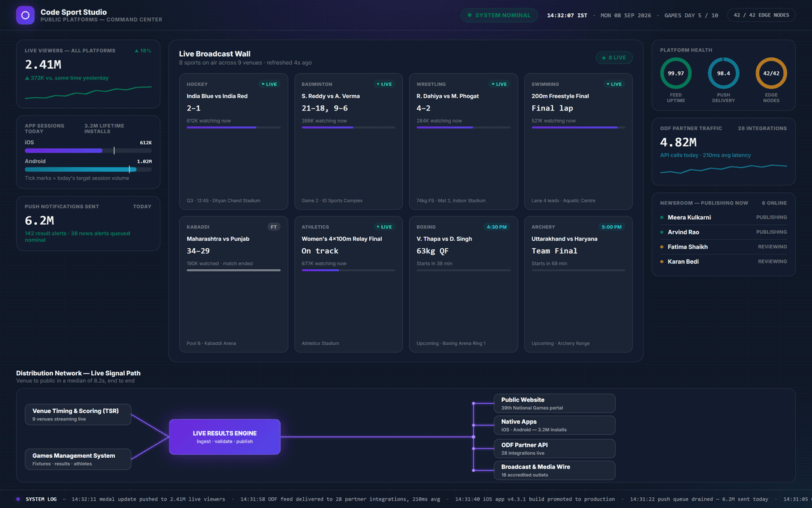Image resolution: width=812 pixels, height=508 pixels.
Task: Click the Push Delivery 98.4 ring gauge
Action: point(723,73)
